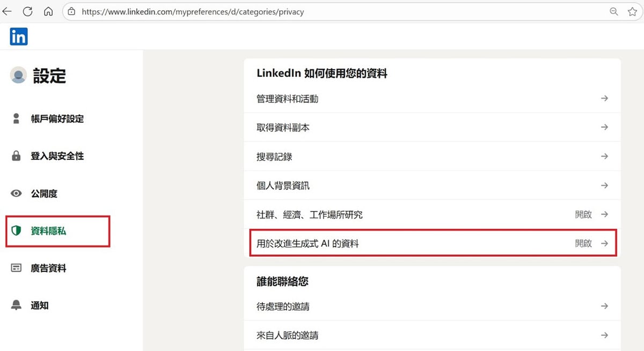This screenshot has height=351, width=644.
Task: Open the zoom magnifier icon in address bar
Action: click(x=614, y=11)
